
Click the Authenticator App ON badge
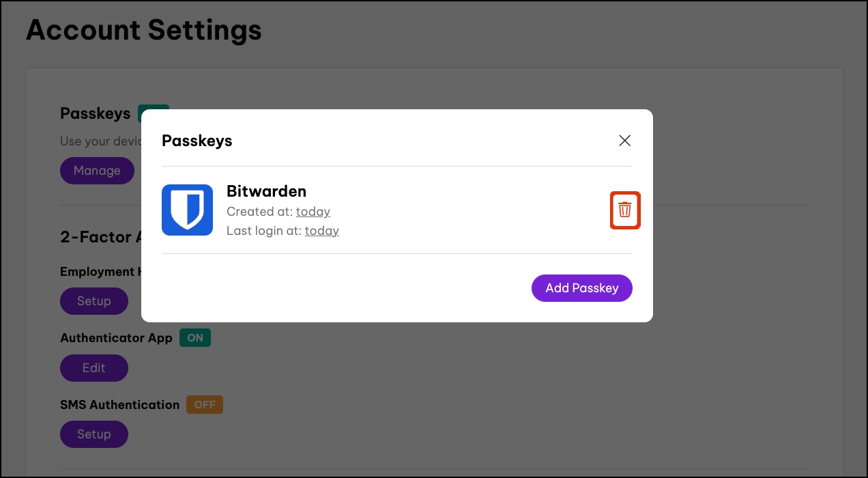coord(195,338)
